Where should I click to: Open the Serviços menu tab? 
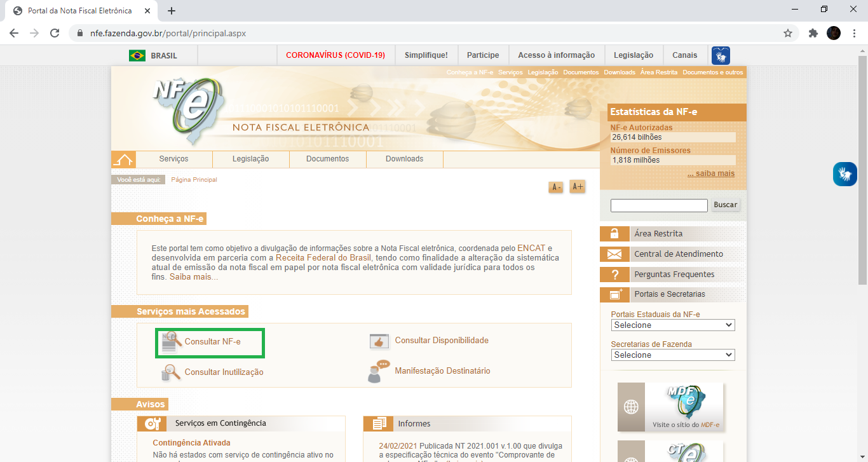coord(174,159)
